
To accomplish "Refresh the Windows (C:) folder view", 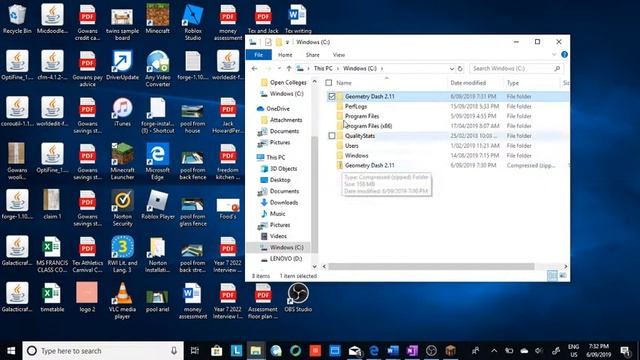I will point(460,69).
